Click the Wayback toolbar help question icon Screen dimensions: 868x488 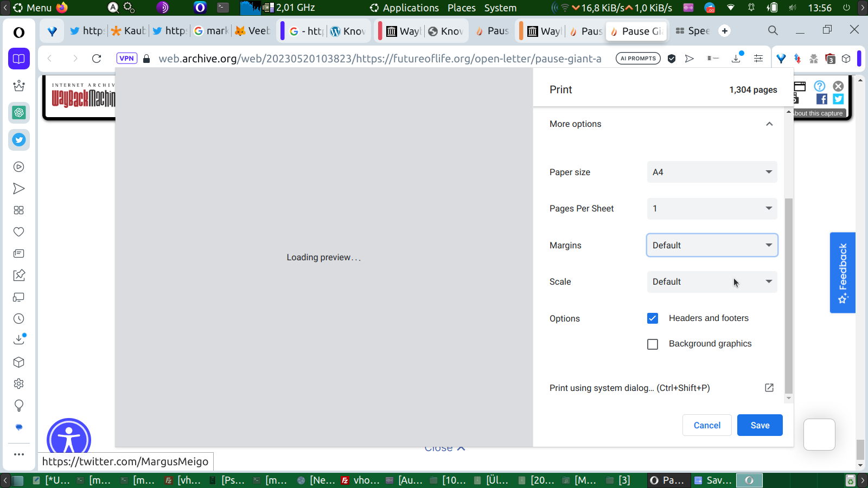tap(820, 86)
